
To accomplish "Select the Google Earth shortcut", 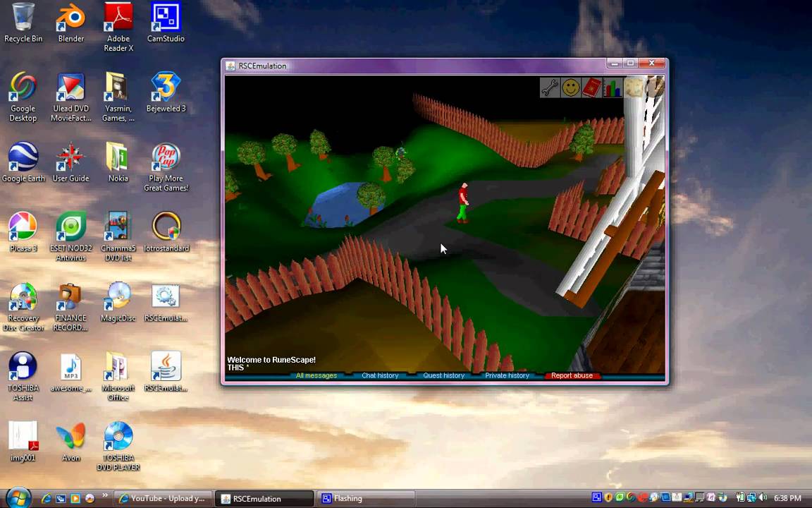I will pyautogui.click(x=23, y=163).
